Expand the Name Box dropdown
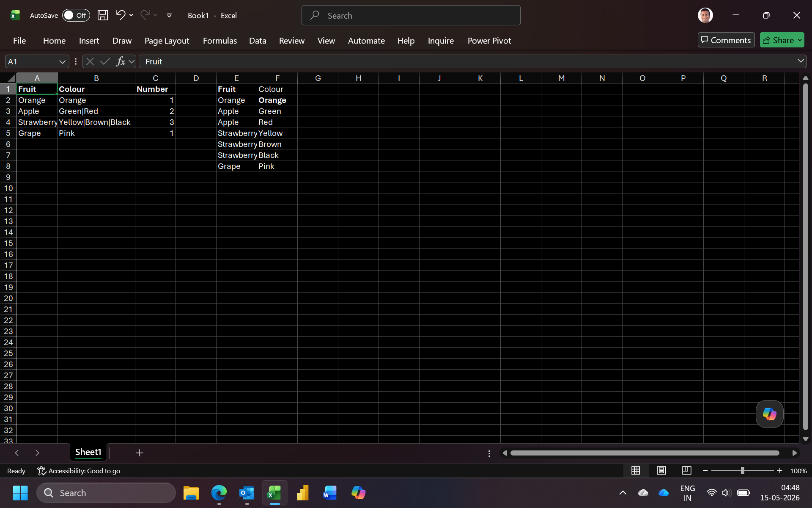The image size is (812, 508). point(62,62)
